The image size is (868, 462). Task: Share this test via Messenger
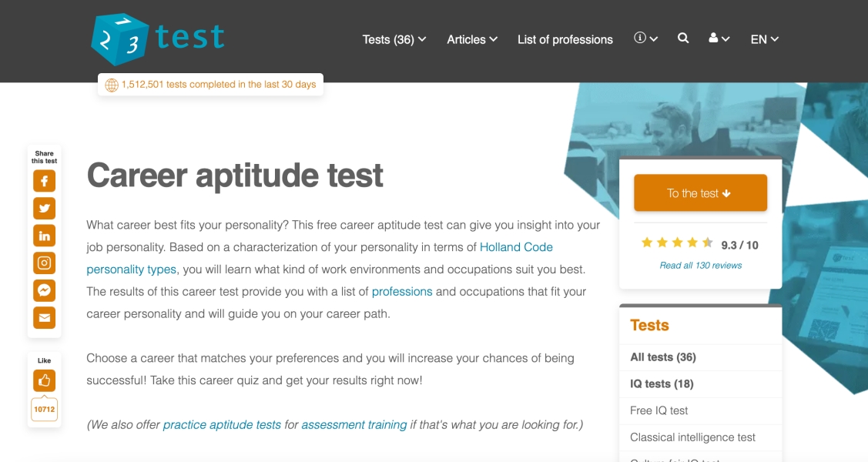click(45, 290)
